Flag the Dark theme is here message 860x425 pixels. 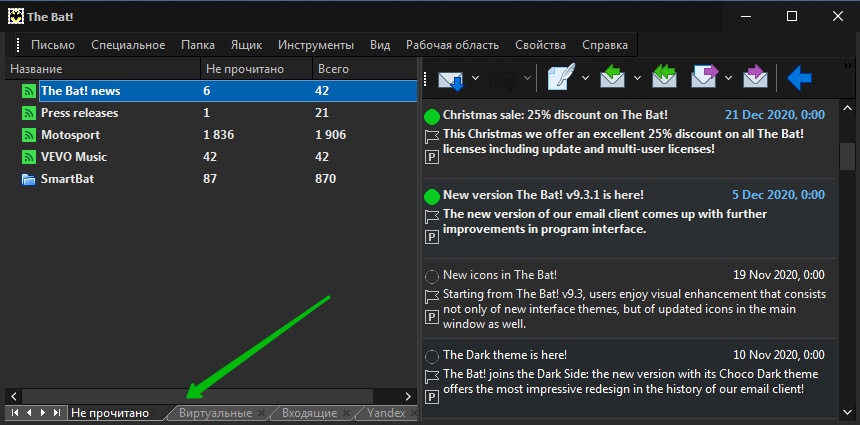point(432,376)
